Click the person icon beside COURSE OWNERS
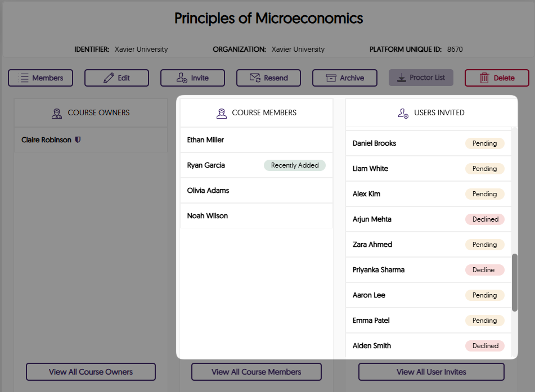This screenshot has width=535, height=392. tap(56, 112)
